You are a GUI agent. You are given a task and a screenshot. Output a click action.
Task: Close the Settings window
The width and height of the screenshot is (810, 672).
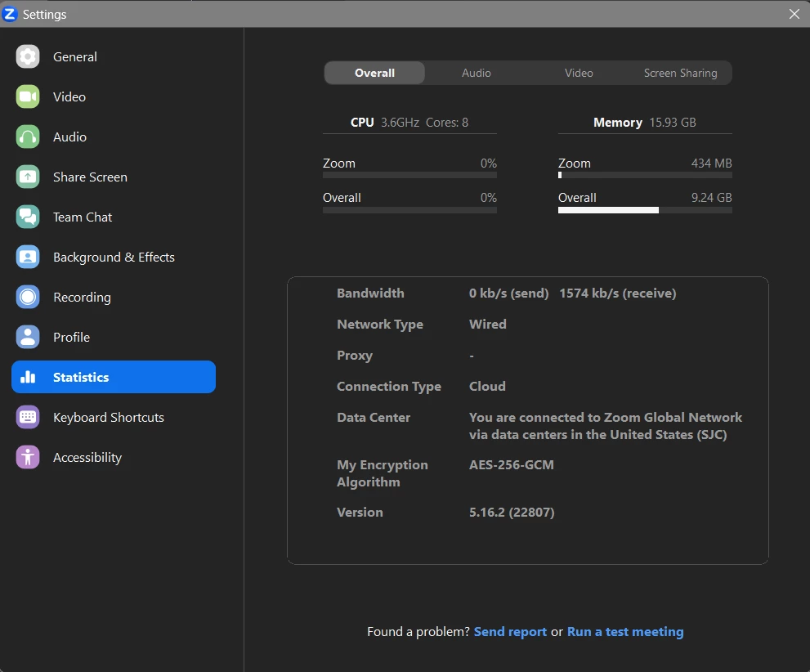pos(794,14)
